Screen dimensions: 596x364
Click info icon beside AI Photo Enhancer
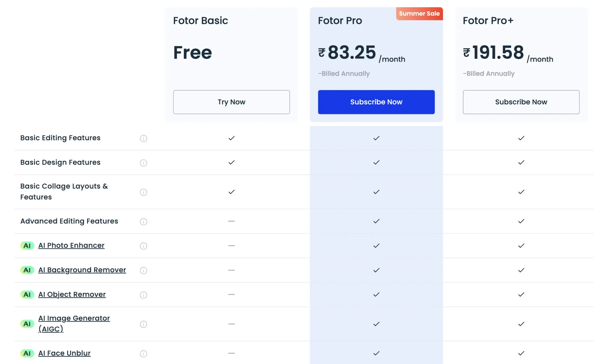(x=143, y=246)
